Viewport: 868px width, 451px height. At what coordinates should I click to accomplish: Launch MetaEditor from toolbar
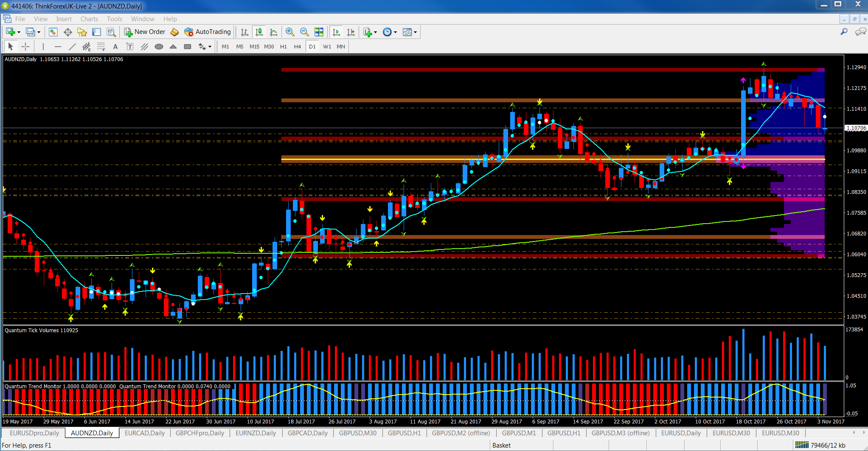[174, 32]
